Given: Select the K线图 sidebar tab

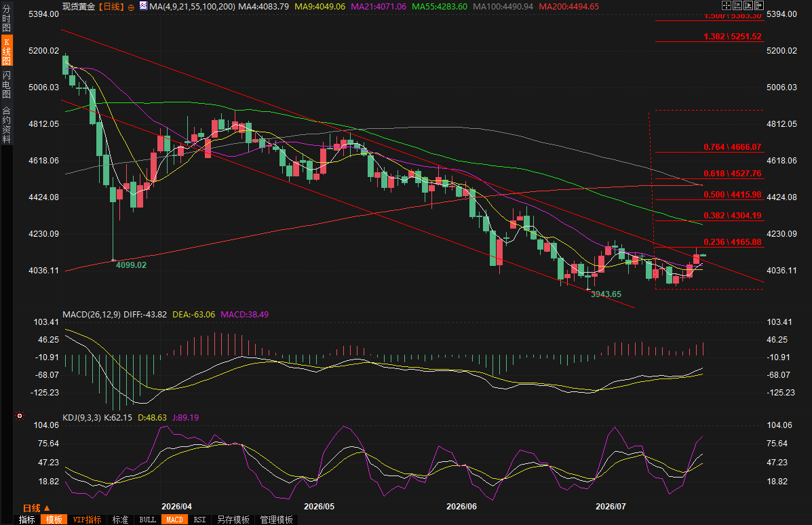Looking at the screenshot, I should 7,51.
